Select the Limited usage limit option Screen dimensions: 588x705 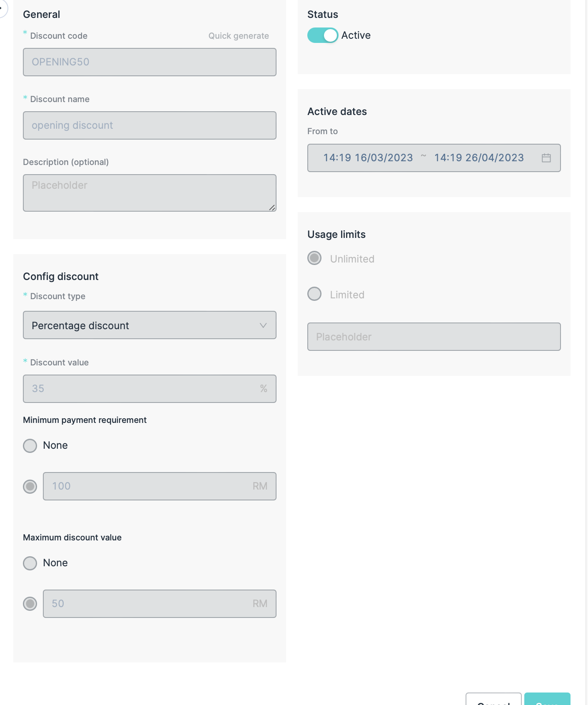(314, 294)
